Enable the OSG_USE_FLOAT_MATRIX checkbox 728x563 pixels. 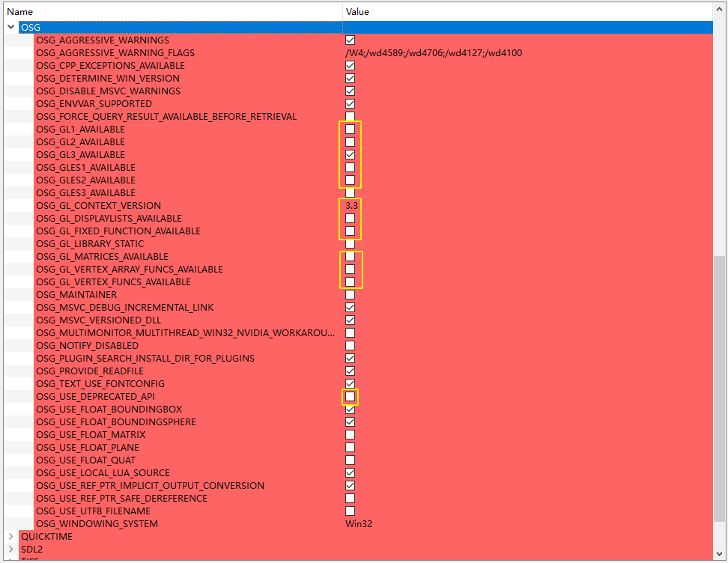pos(350,435)
